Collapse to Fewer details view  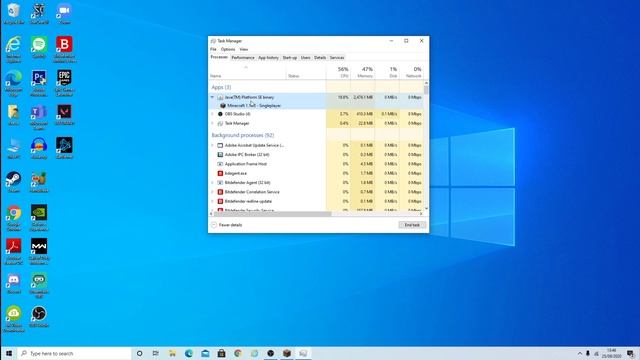tap(227, 225)
